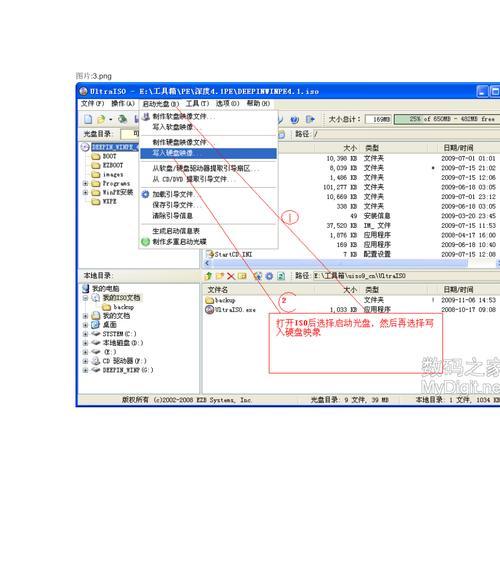Open the dropdown arrow beside Open icon
500x566 pixels.
coord(110,119)
